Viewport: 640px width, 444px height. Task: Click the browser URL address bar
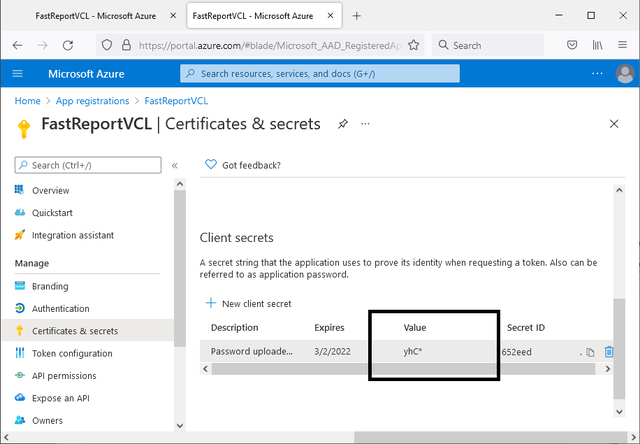tap(260, 45)
